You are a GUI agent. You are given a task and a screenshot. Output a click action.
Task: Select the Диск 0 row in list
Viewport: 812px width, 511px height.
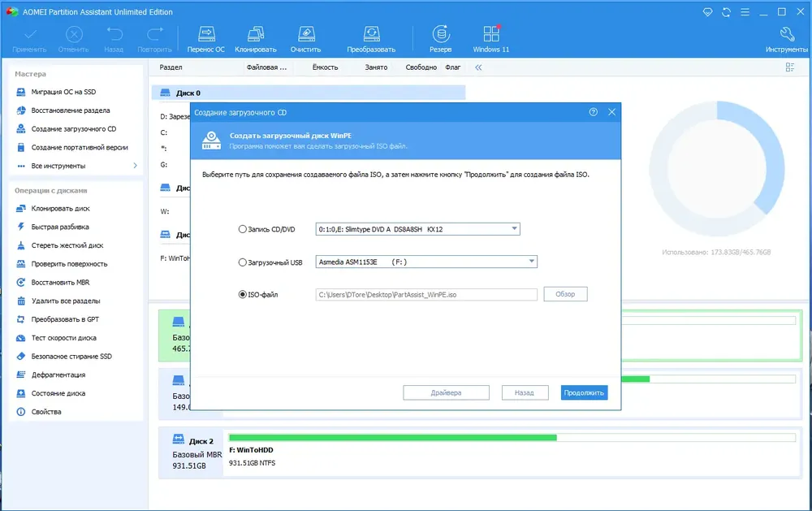click(x=309, y=93)
